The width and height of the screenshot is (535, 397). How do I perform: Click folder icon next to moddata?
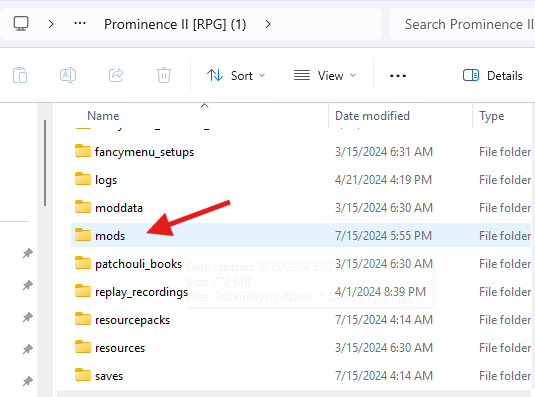pos(83,207)
